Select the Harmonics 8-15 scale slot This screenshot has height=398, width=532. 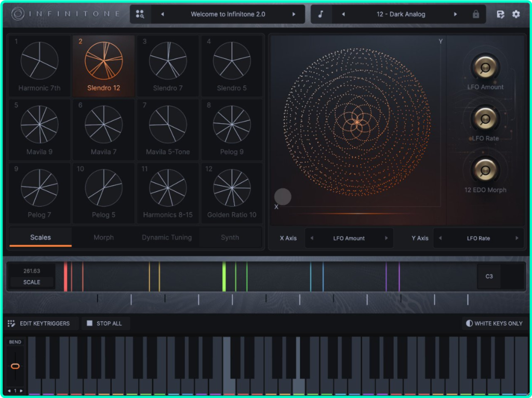point(168,193)
